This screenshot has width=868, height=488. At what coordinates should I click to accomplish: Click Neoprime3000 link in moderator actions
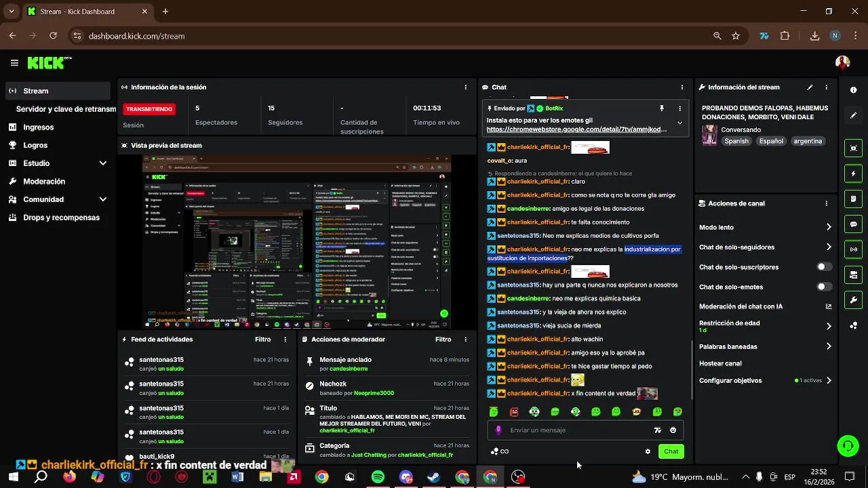click(x=374, y=393)
